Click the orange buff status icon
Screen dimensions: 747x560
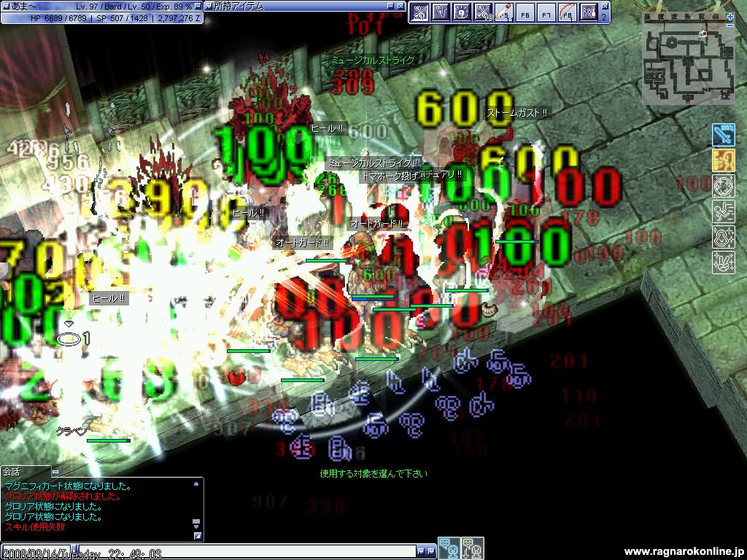[723, 160]
